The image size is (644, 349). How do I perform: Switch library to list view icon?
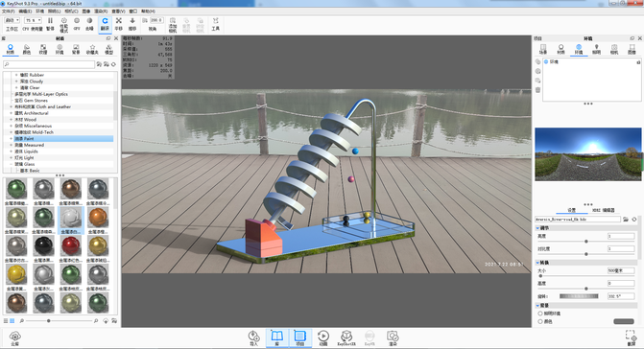pos(6,320)
